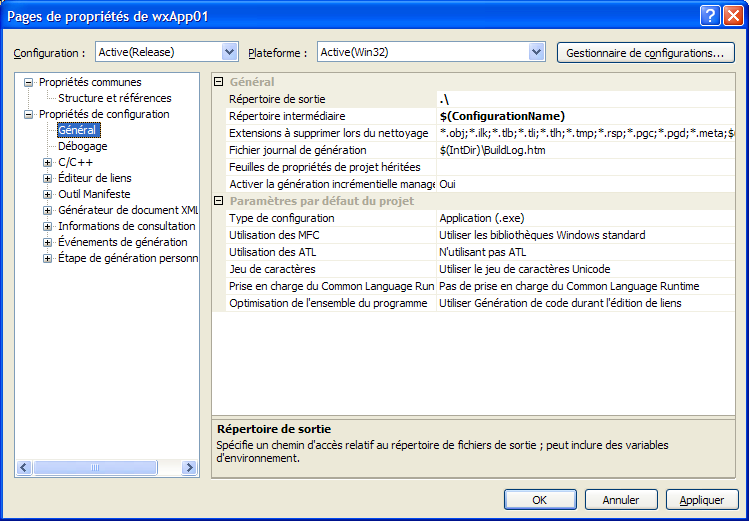This screenshot has width=749, height=521.
Task: Select the Utilisation des MFC property
Action: point(331,235)
